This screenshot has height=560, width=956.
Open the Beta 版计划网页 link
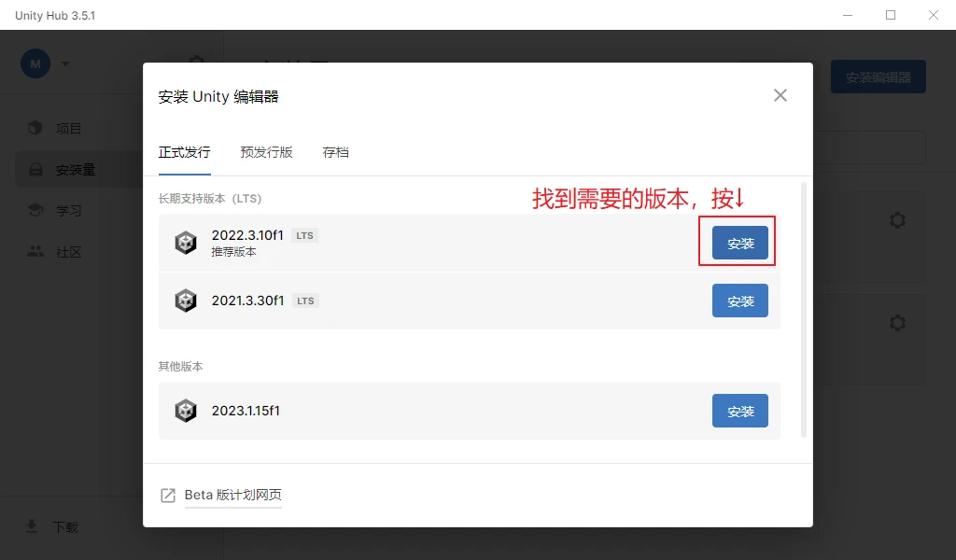[232, 495]
